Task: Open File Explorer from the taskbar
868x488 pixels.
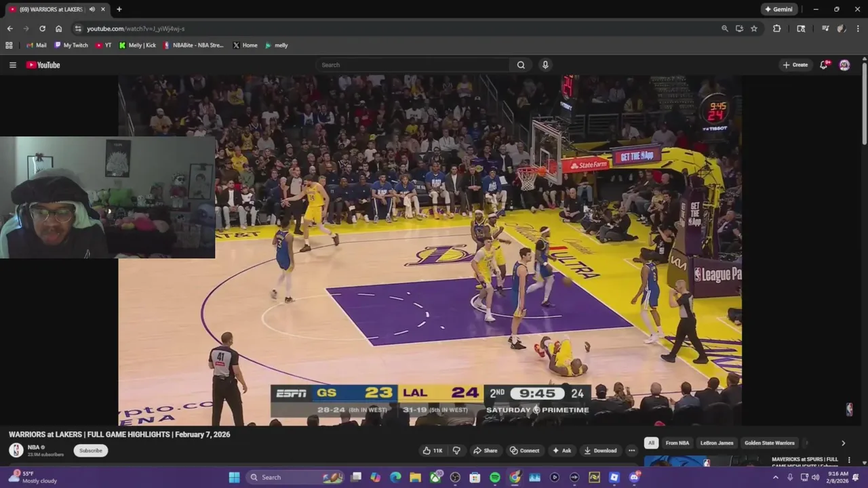Action: (x=415, y=477)
